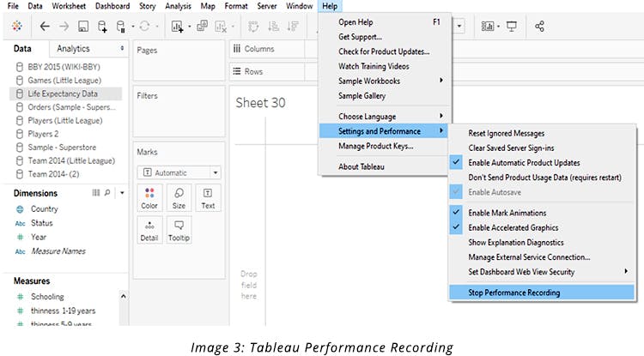The image size is (644, 356).
Task: Switch to the Analytics tab
Action: tap(73, 49)
